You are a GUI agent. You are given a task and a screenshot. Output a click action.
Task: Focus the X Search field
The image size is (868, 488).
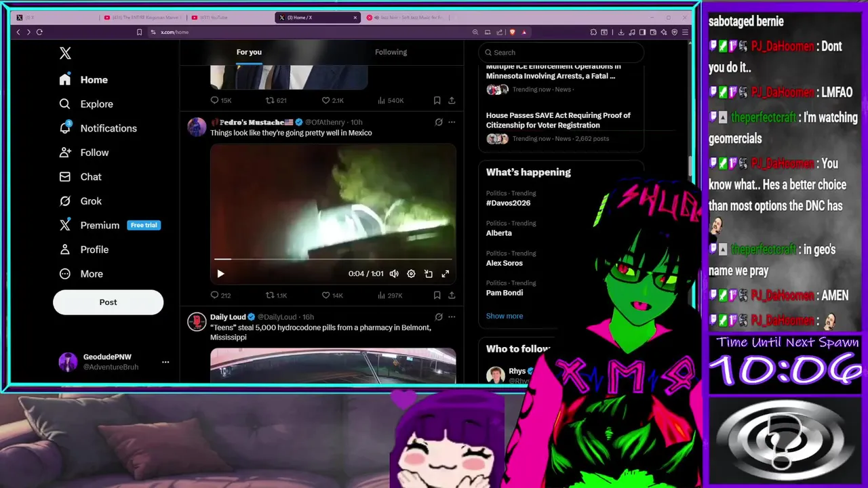pyautogui.click(x=561, y=52)
